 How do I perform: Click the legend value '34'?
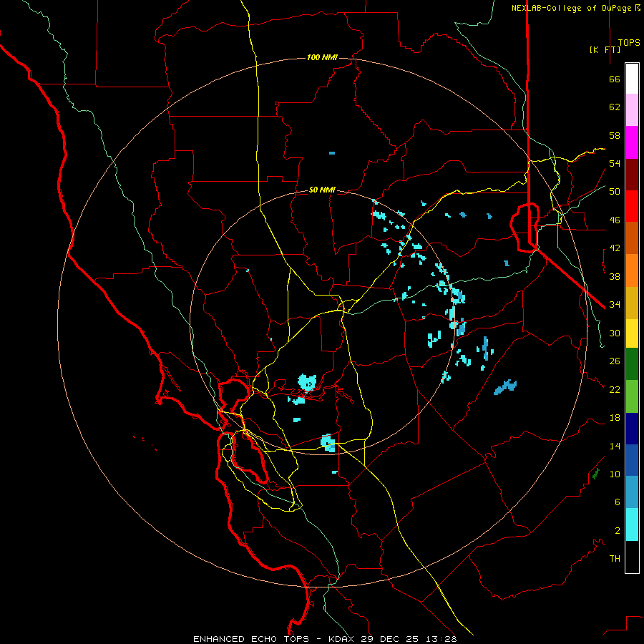point(615,305)
